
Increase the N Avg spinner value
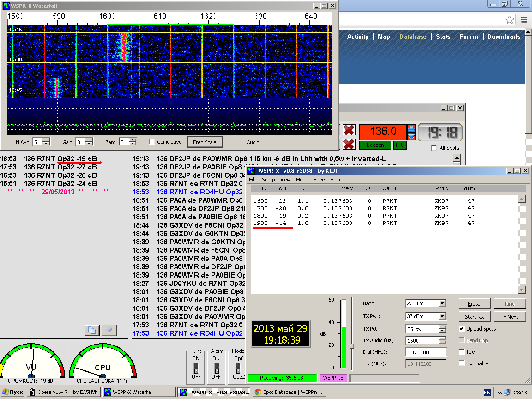[47, 140]
